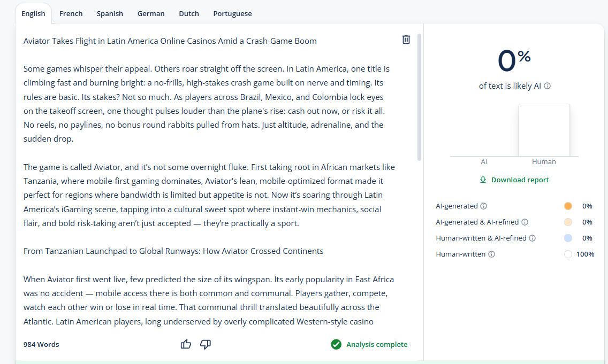Open info icon for Human-written & AI-refined
The height and width of the screenshot is (364, 608).
(532, 238)
